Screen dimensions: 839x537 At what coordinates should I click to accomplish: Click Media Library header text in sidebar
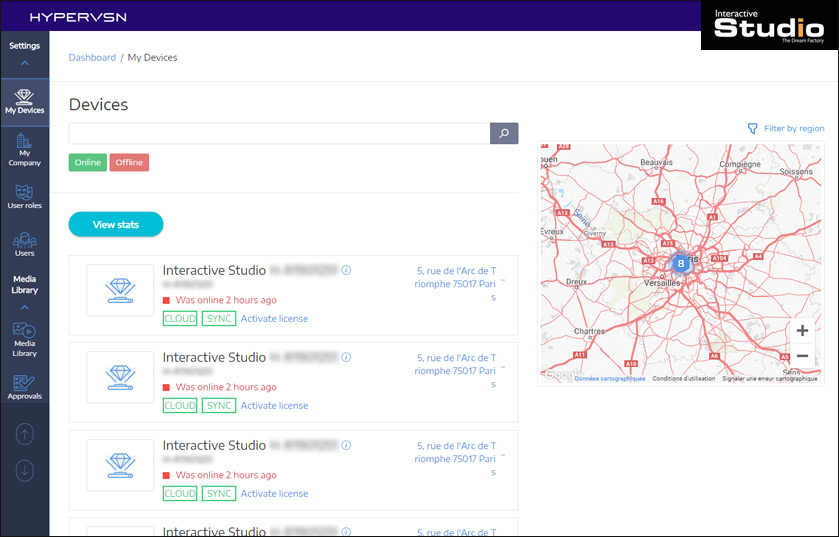click(x=25, y=285)
